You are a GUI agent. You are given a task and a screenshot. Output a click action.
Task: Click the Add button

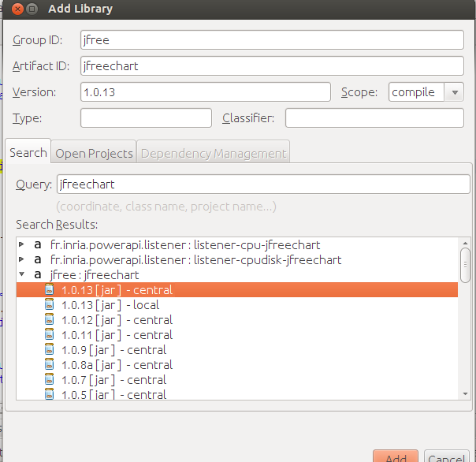point(396,456)
